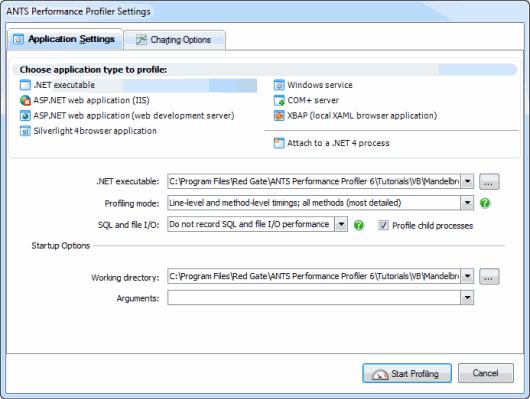The width and height of the screenshot is (530, 399).
Task: Choose the Windows service icon
Action: [x=279, y=85]
